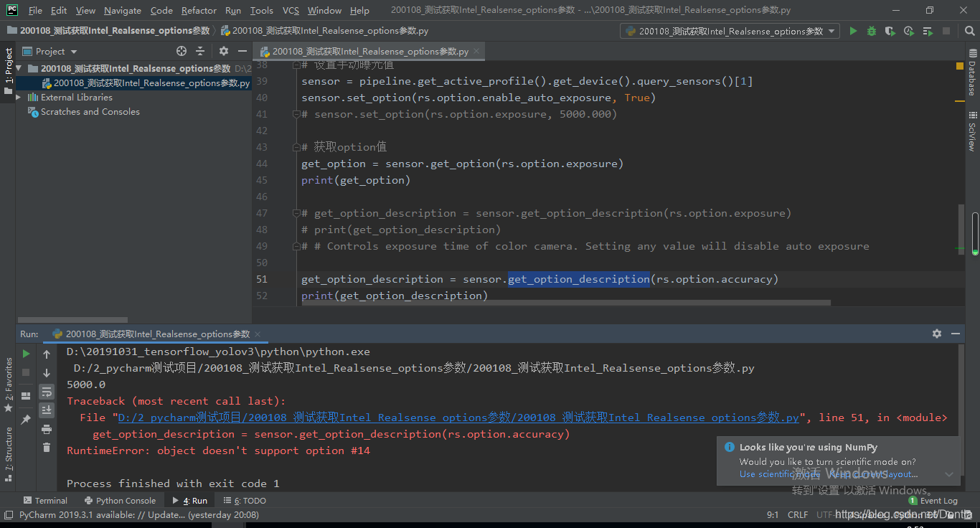Clear all Run console output
980x528 pixels.
47,448
